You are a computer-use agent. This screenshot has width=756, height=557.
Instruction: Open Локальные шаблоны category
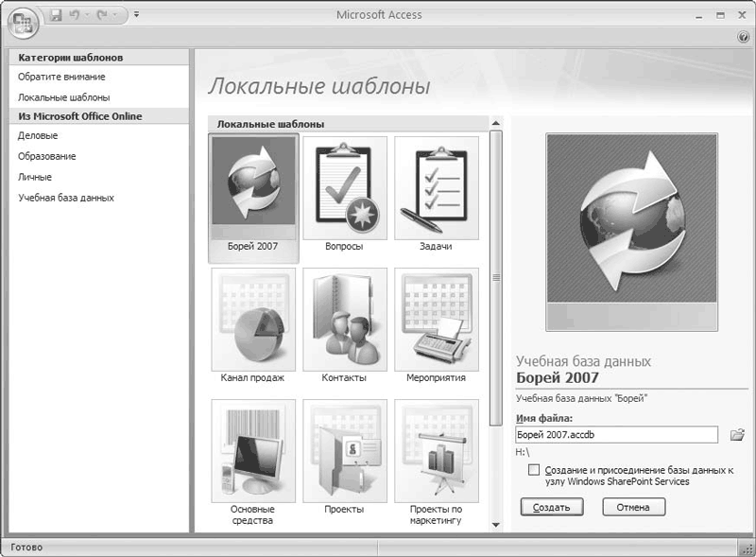[x=63, y=97]
